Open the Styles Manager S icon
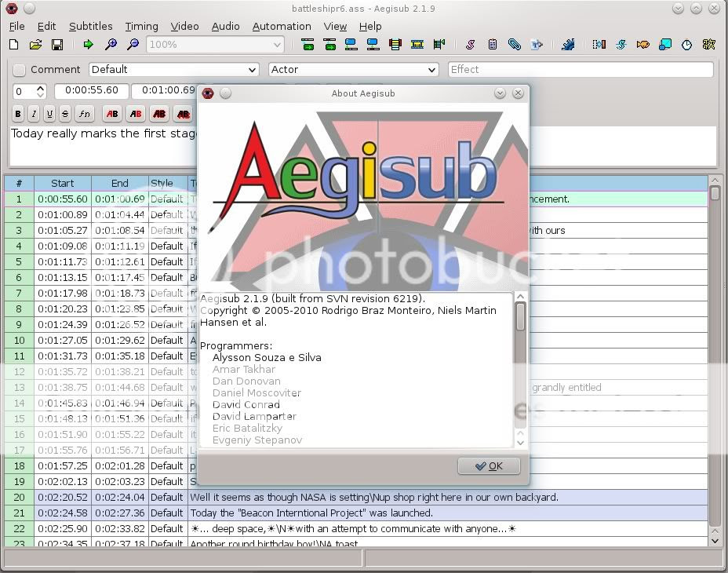728x573 pixels. [471, 45]
